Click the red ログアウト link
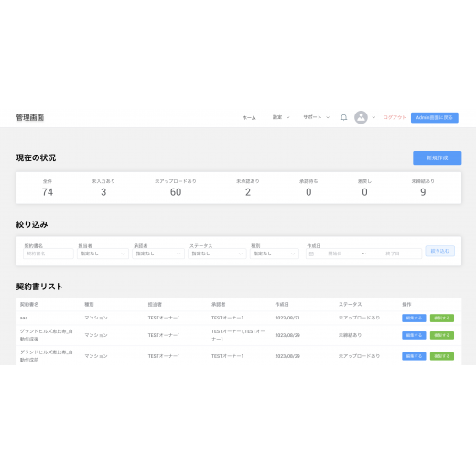This screenshot has height=476, width=476. pos(395,117)
